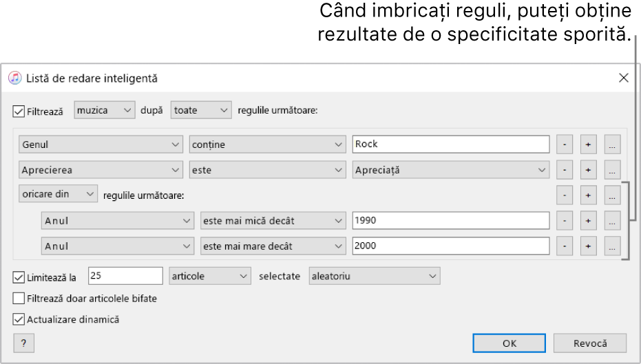The width and height of the screenshot is (641, 364).
Task: Cancel with the Revocă button
Action: [590, 343]
